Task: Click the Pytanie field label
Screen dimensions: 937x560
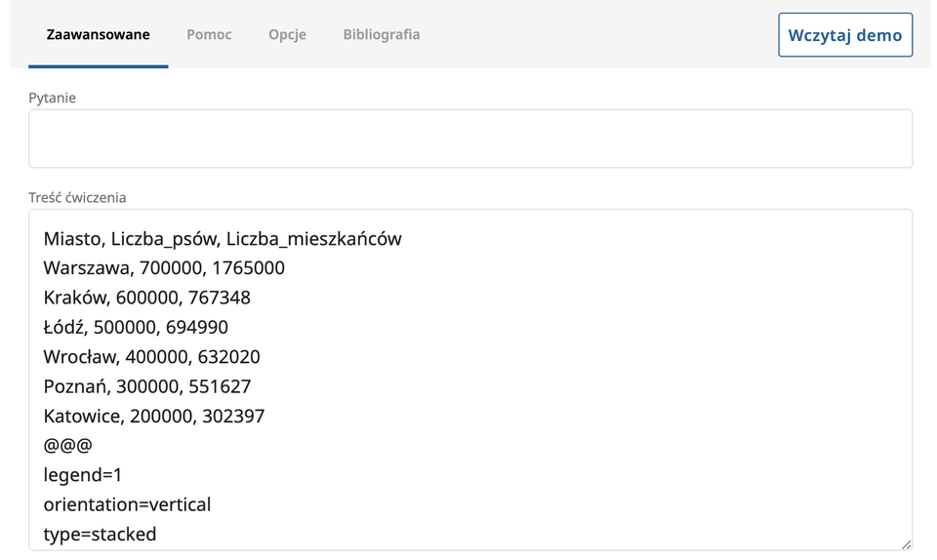Action: pyautogui.click(x=52, y=98)
